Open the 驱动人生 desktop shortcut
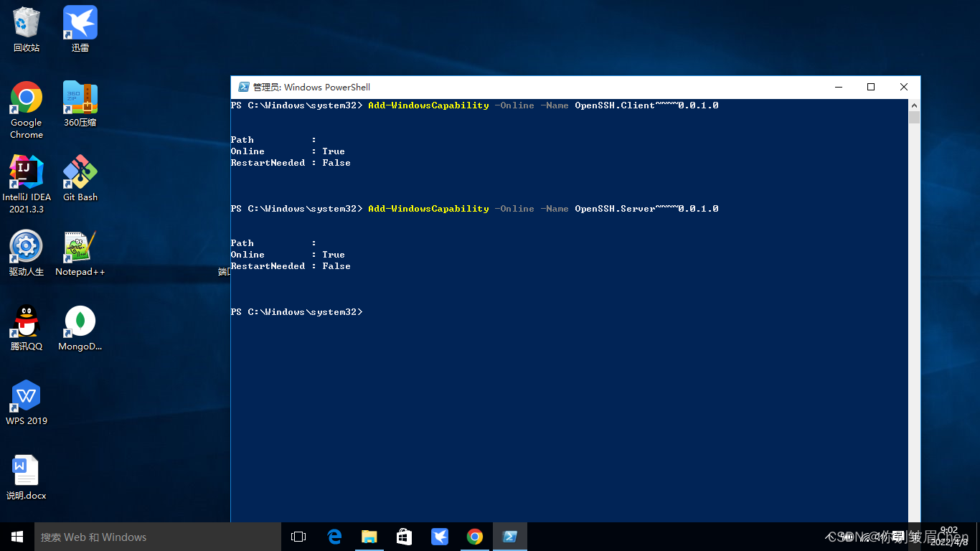Viewport: 980px width, 551px height. click(x=27, y=247)
